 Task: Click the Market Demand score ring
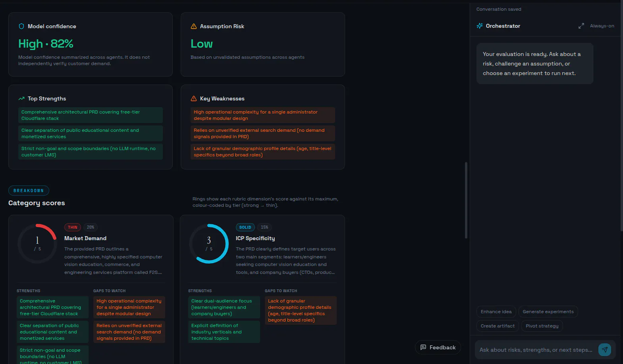point(37,244)
